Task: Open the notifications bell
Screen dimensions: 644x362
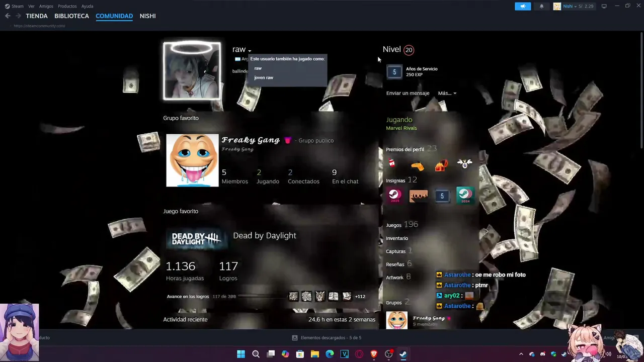Action: tap(542, 6)
